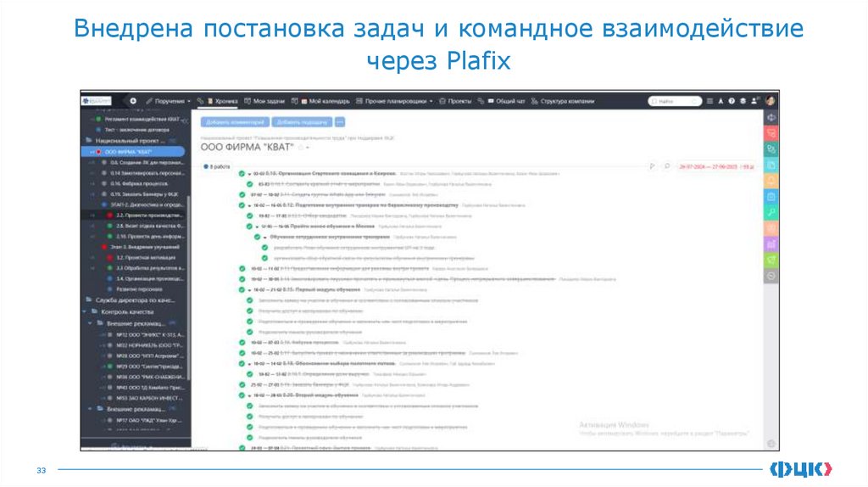Click the user contacts icon in top bar
Viewport: 868px width, 487px height.
click(754, 101)
